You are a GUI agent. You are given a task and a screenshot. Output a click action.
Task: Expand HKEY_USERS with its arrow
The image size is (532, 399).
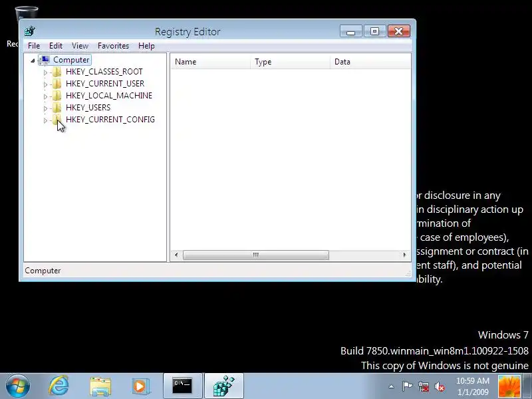click(45, 108)
